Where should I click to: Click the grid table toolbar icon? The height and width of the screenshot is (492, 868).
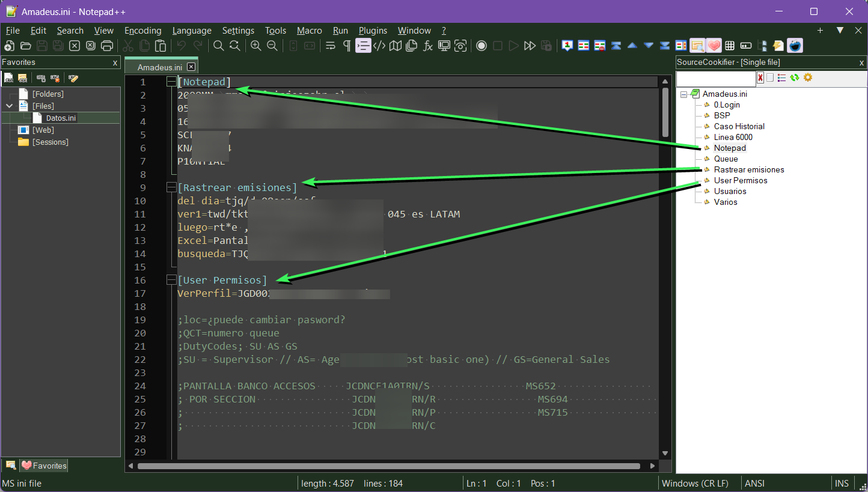click(730, 46)
